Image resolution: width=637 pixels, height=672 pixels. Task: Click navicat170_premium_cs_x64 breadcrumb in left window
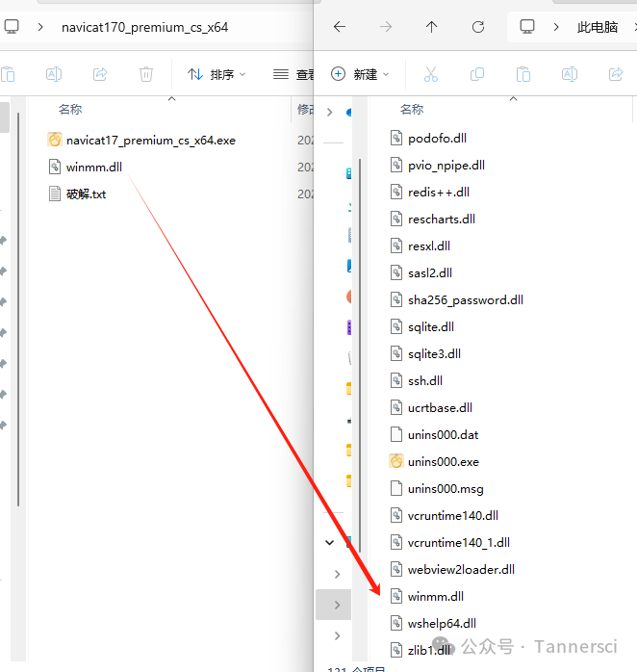tap(144, 27)
